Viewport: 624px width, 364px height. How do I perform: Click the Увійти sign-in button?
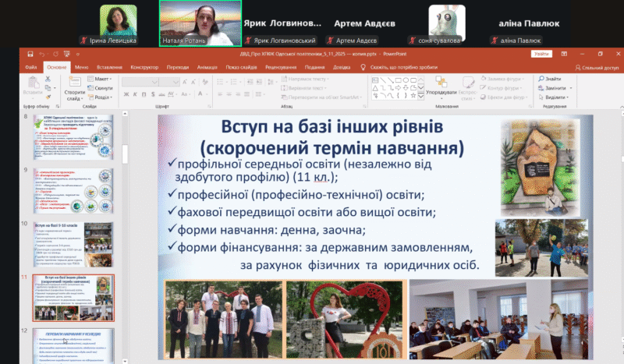[541, 54]
